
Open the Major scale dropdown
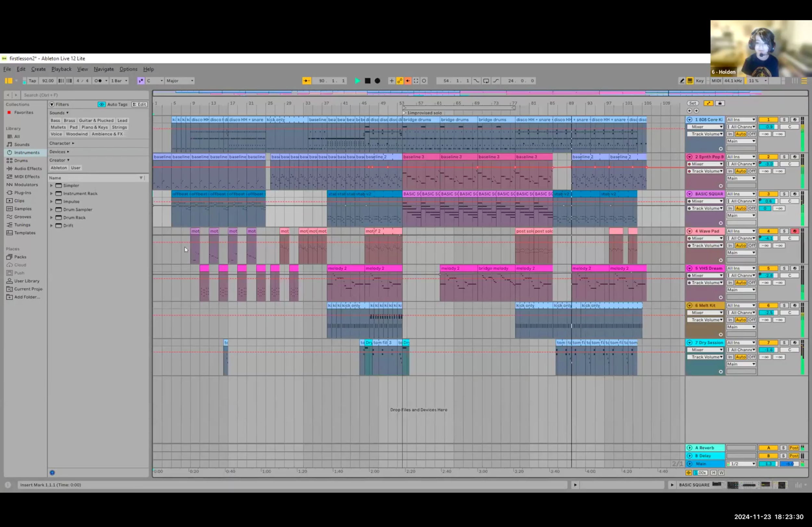[180, 81]
